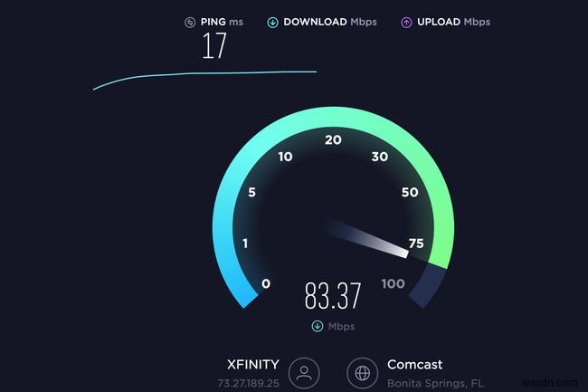Image resolution: width=588 pixels, height=392 pixels.
Task: Click the 83.37 speed reading
Action: (333, 296)
